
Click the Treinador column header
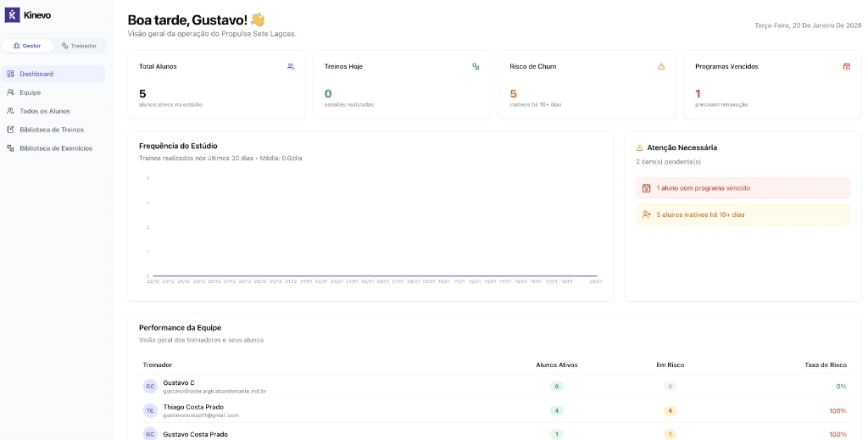tap(157, 365)
